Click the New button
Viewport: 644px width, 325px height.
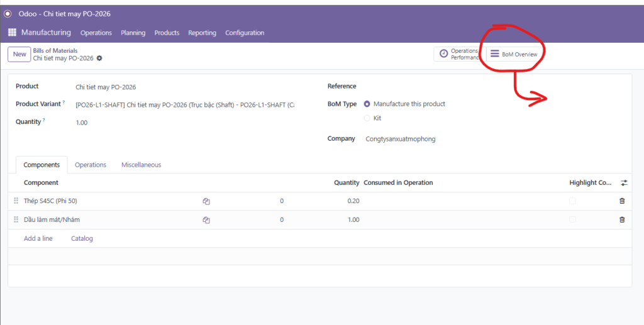[19, 54]
